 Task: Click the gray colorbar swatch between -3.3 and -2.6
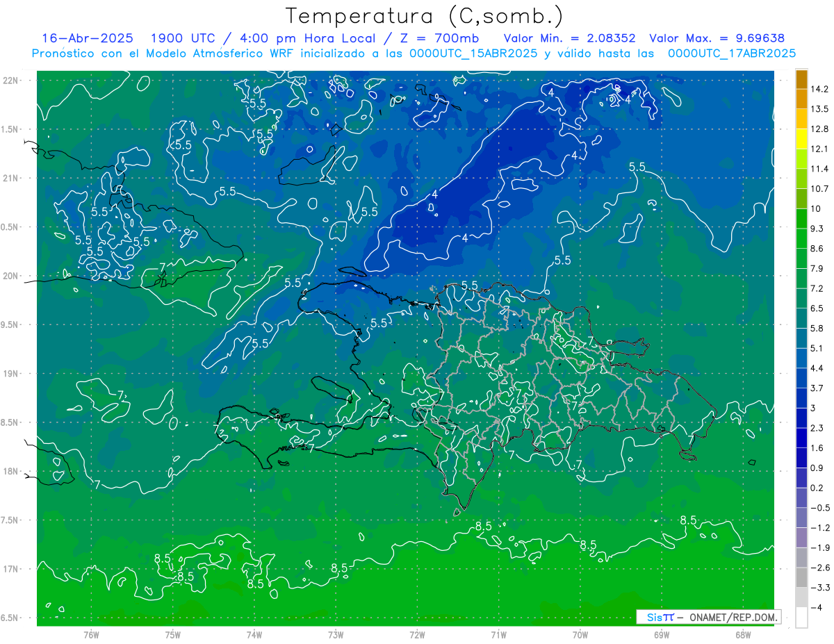[801, 577]
